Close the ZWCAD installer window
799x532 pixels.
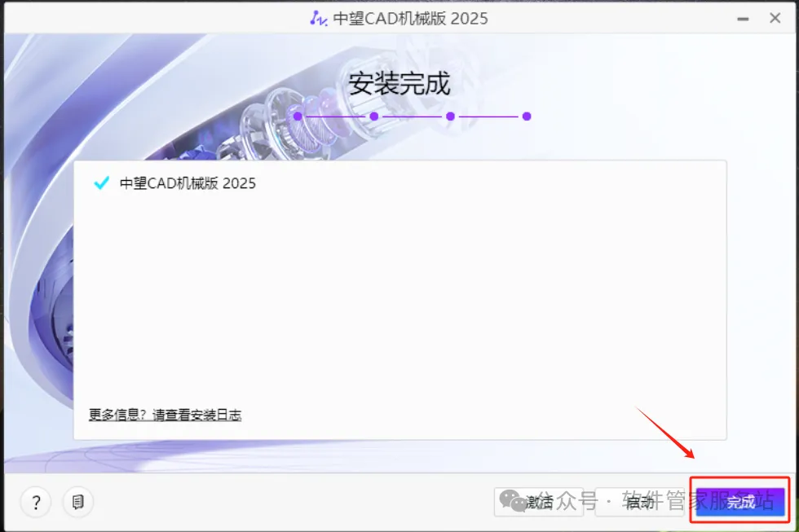point(775,18)
